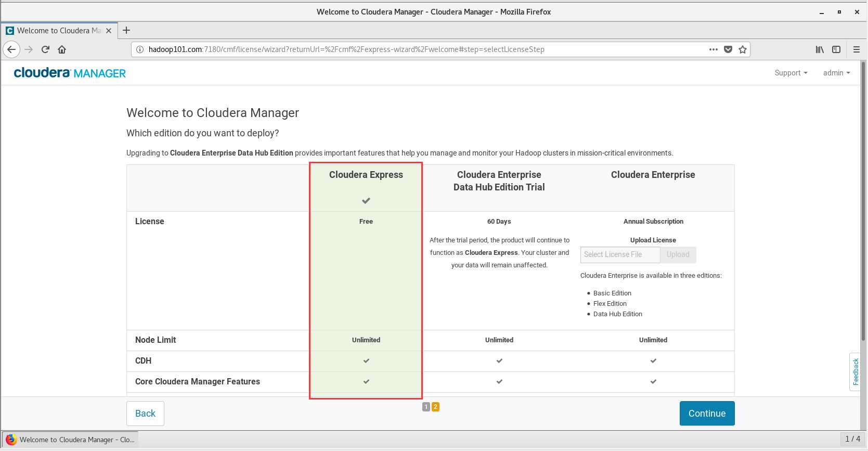
Task: Click the Upload license button
Action: click(x=678, y=254)
